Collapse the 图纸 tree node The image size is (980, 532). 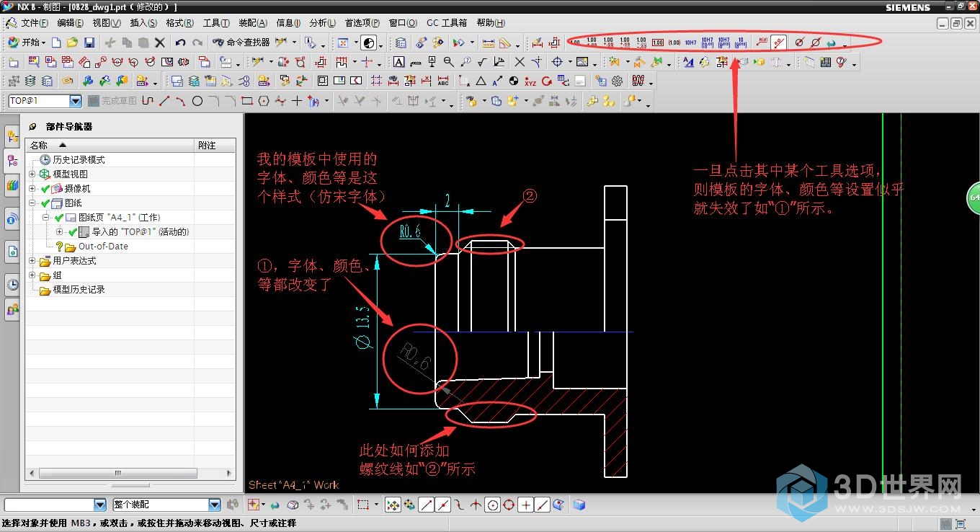[32, 203]
